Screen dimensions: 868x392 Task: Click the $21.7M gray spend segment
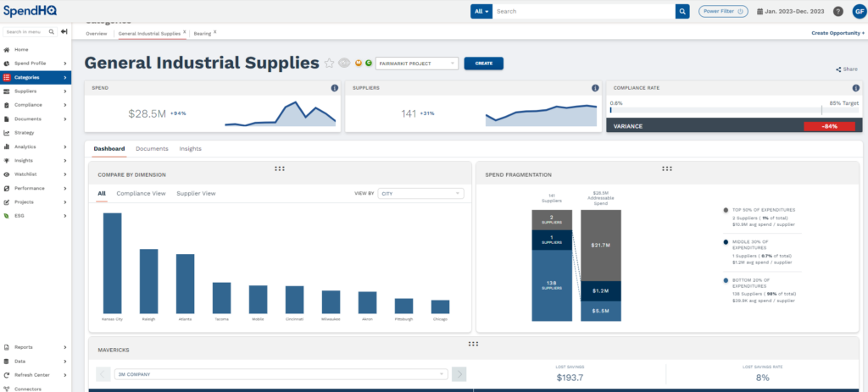tap(601, 245)
